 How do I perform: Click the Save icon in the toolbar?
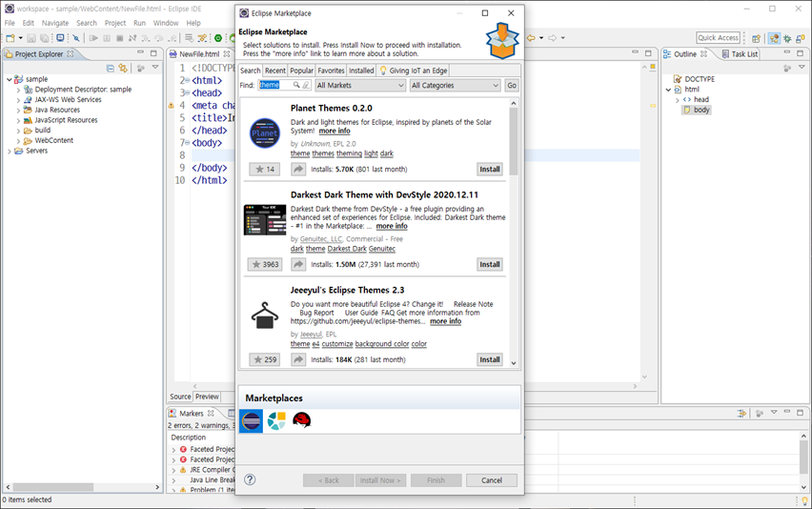pos(31,38)
